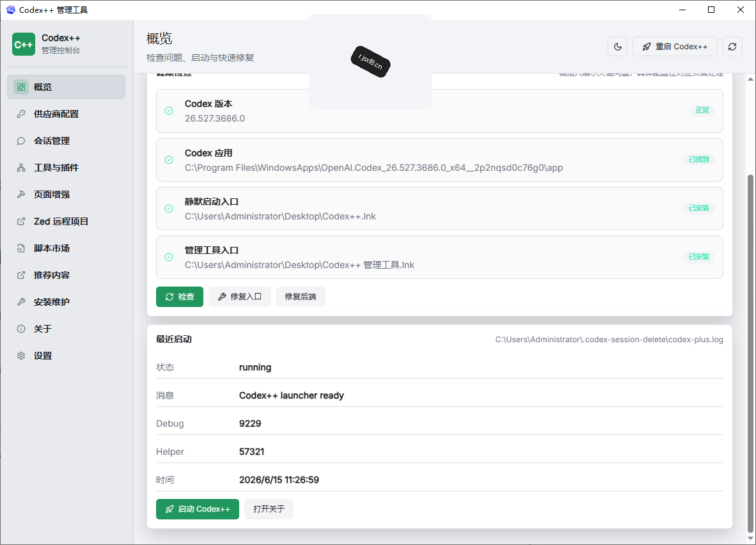The height and width of the screenshot is (545, 756).
Task: Open 安装维护 in the sidebar
Action: 66,302
